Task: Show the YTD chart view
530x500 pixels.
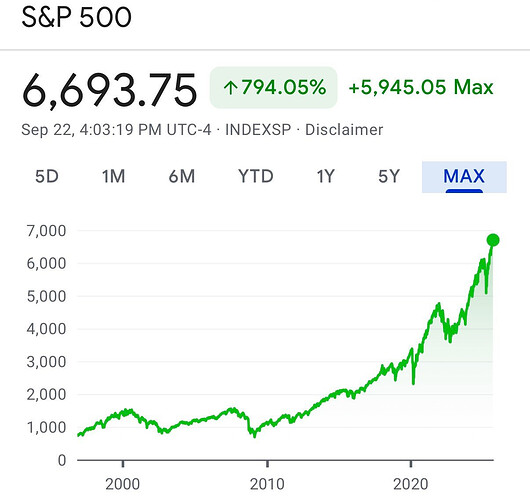Action: 256,176
